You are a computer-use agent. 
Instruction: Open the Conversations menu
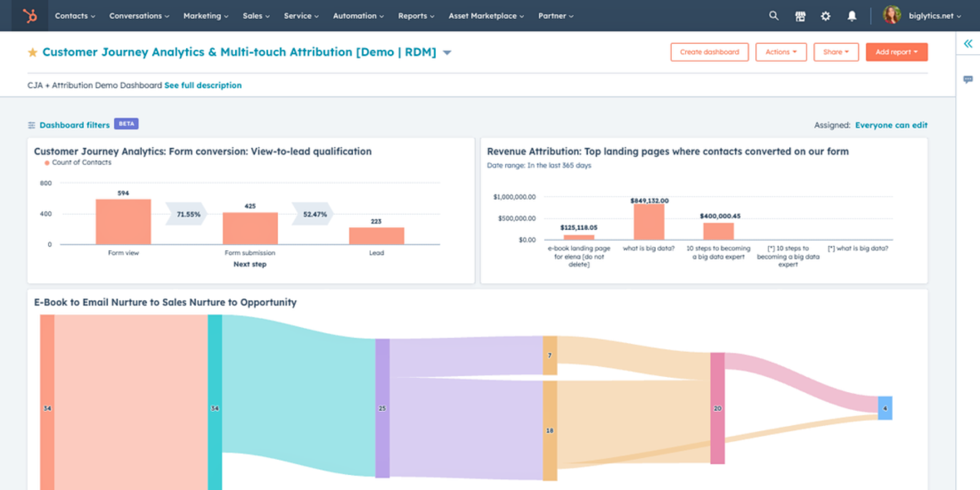[x=139, y=16]
